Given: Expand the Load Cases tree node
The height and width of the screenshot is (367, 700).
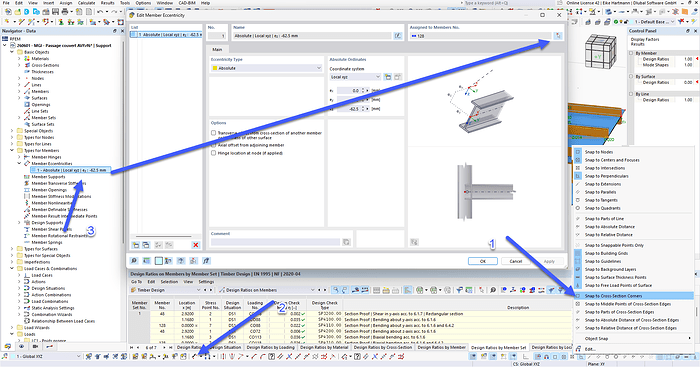Looking at the screenshot, I should pos(19,275).
